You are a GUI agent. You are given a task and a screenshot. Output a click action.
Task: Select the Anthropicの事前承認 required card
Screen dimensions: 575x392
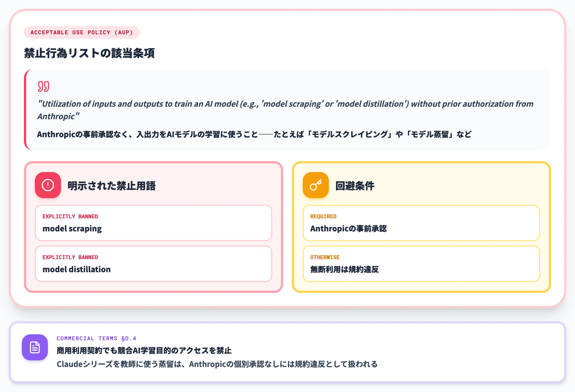421,223
